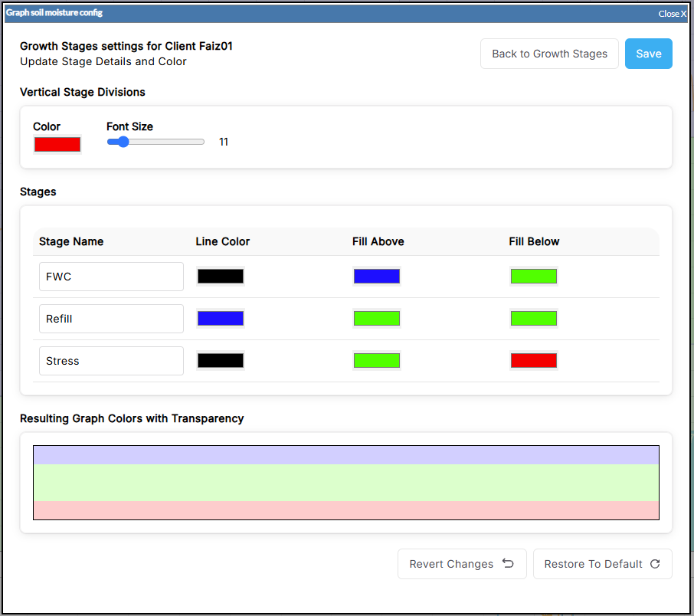Open the FWC Fill Above blue swatch
Image resolution: width=694 pixels, height=616 pixels.
(377, 277)
